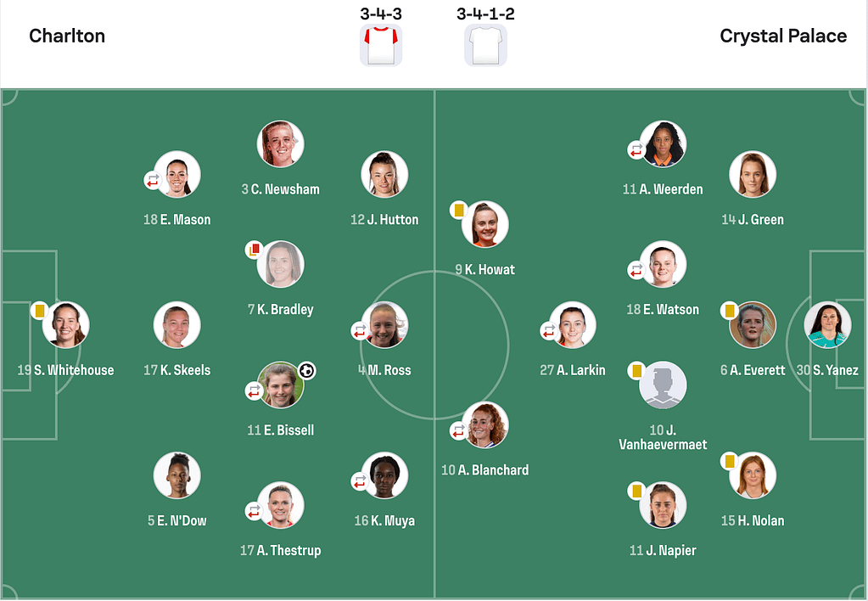Click the red card icon on K. Bradley

(253, 250)
